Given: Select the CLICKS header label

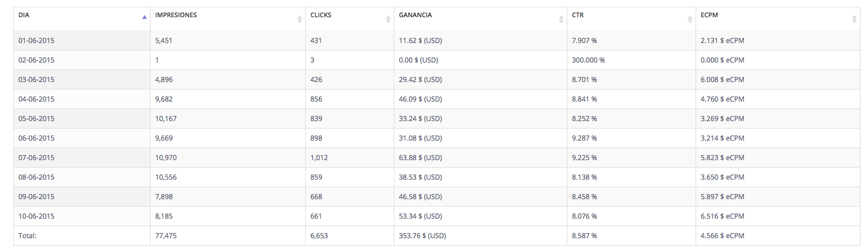Looking at the screenshot, I should click(321, 15).
